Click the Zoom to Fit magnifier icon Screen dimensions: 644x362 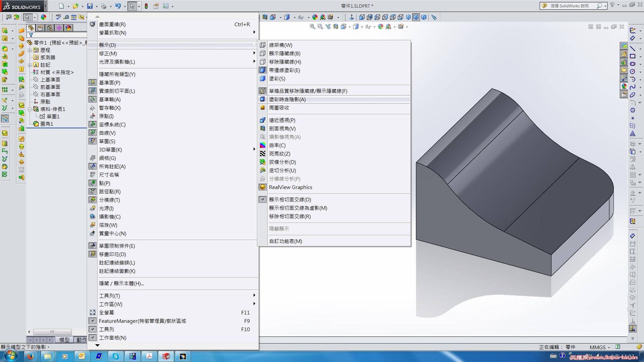click(312, 26)
